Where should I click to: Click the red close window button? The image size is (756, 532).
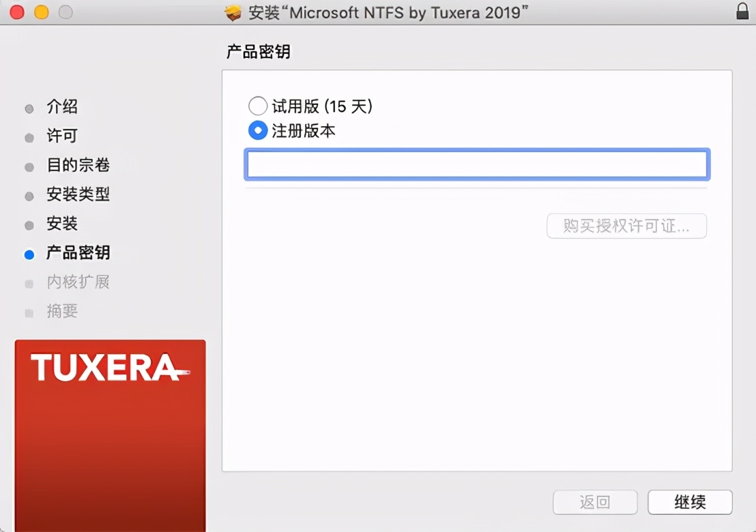tap(17, 12)
